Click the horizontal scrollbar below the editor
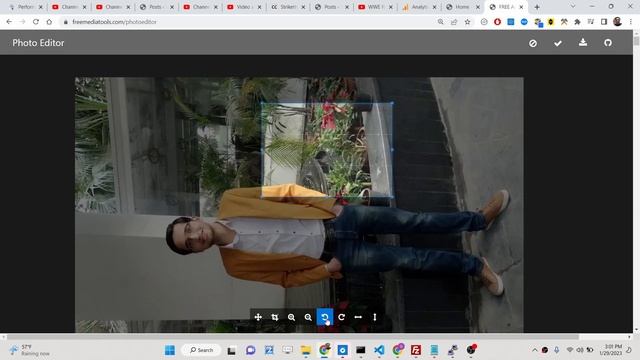This screenshot has width=640, height=360. [293, 337]
